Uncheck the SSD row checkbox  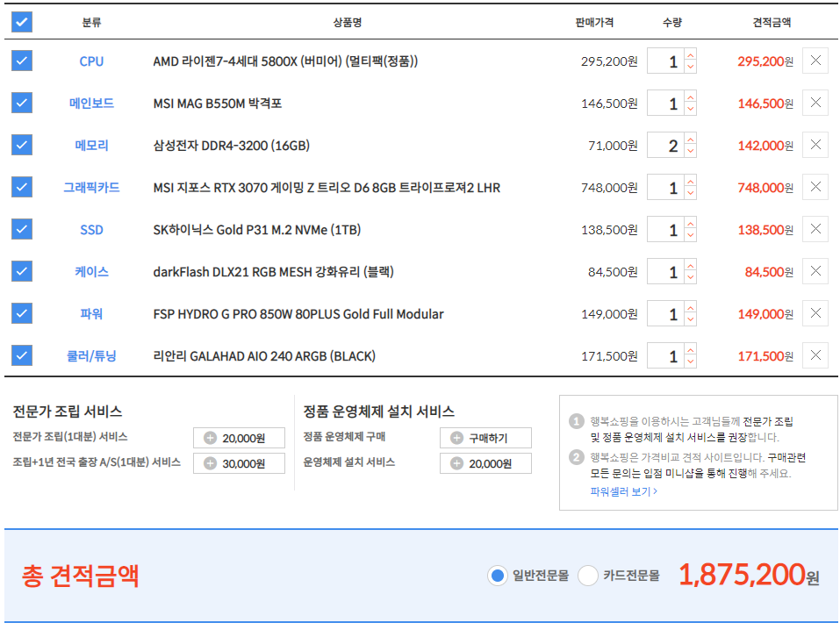click(22, 229)
